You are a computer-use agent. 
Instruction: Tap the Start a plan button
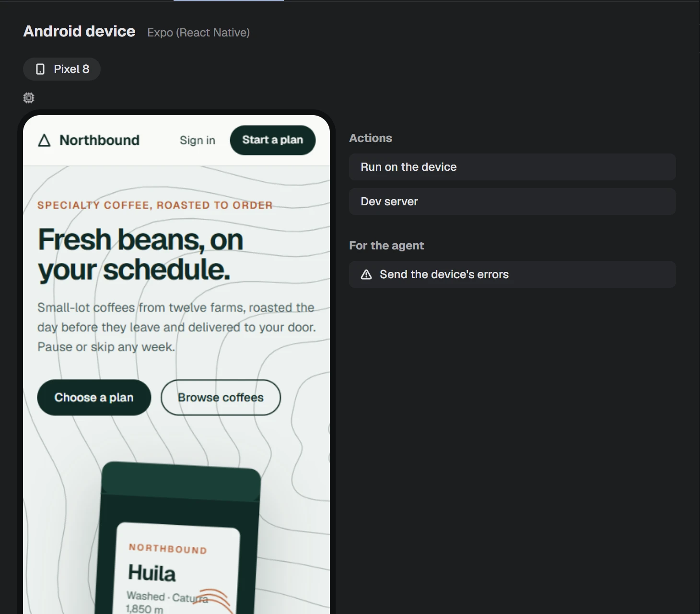273,140
